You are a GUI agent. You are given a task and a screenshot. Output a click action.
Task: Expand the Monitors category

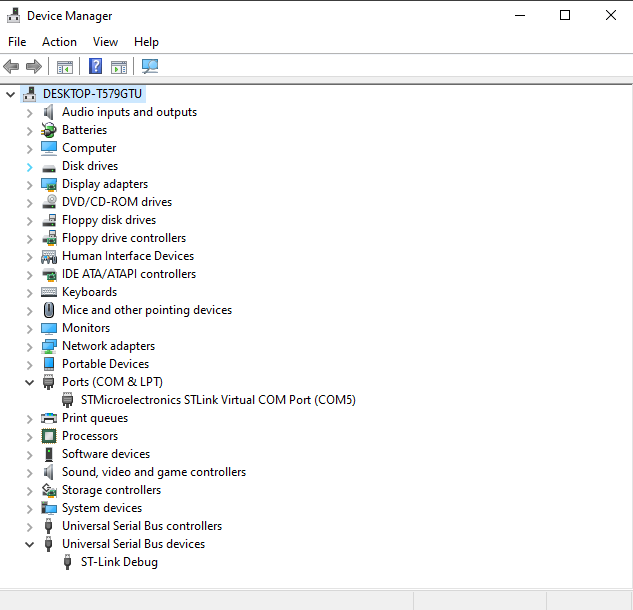pyautogui.click(x=29, y=329)
